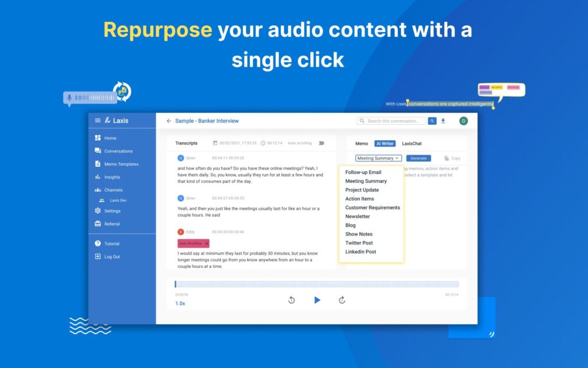
Task: Click the Tutorial question mark icon
Action: click(98, 243)
